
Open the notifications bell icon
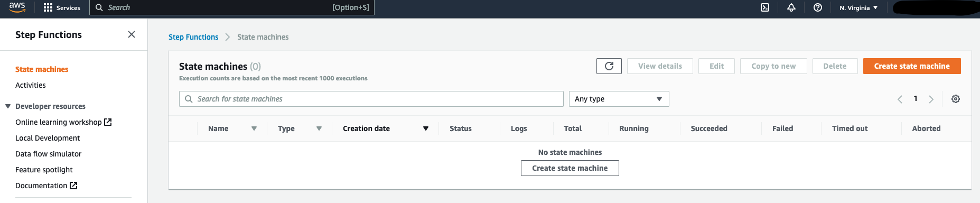pos(791,7)
